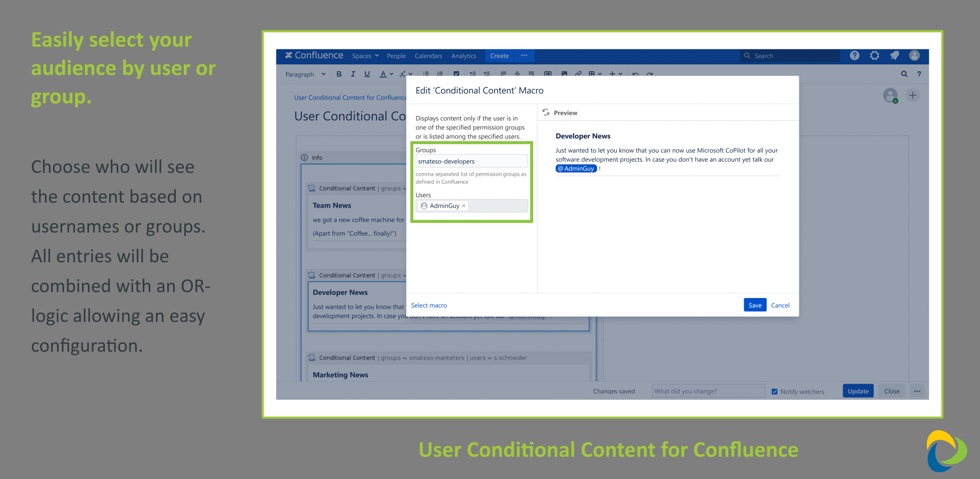Screen dimensions: 980x479
Task: Insert image or file icon
Action: coord(564,74)
